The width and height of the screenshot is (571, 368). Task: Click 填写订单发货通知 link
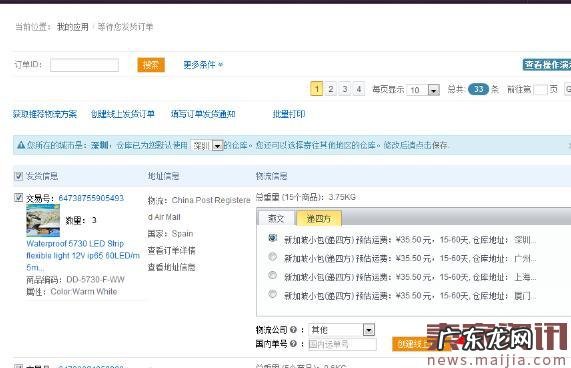point(203,114)
